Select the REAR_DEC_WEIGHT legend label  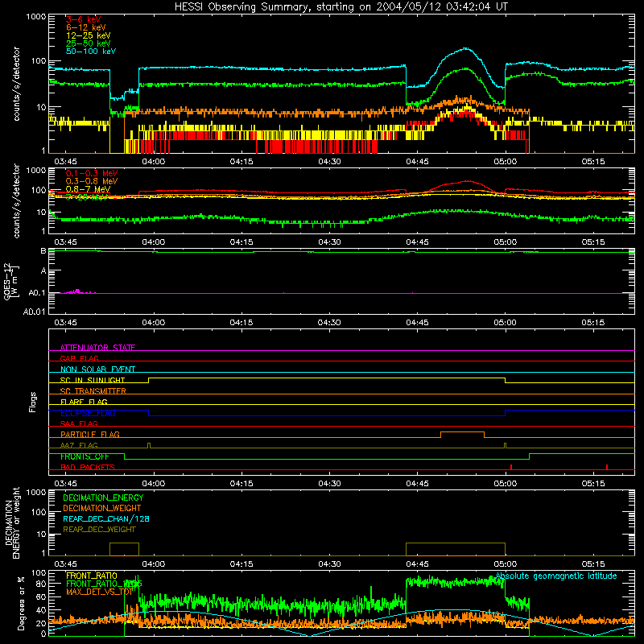[x=99, y=530]
